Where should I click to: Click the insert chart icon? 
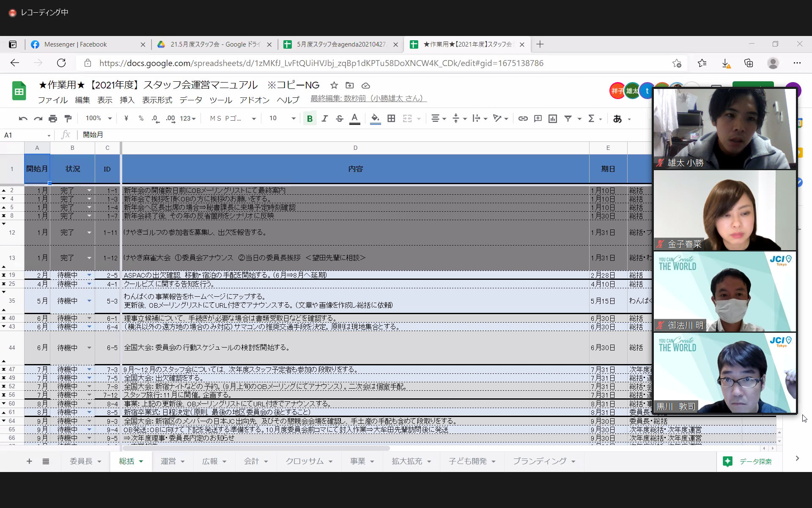(552, 119)
